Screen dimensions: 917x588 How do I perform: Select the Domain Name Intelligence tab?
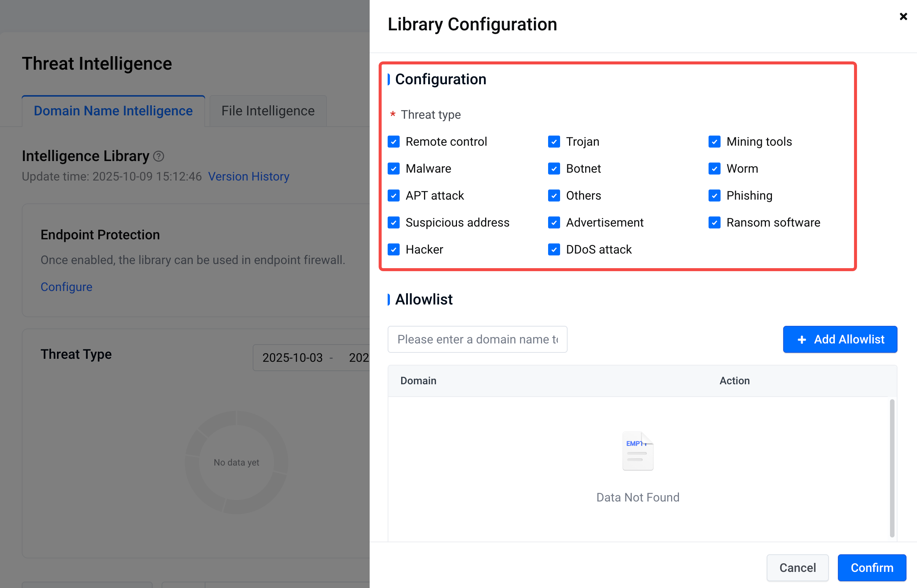pyautogui.click(x=113, y=111)
